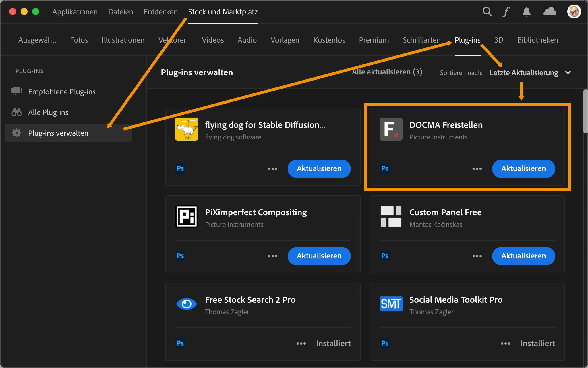Update the DOCMA Freistellen plug-in

[523, 169]
